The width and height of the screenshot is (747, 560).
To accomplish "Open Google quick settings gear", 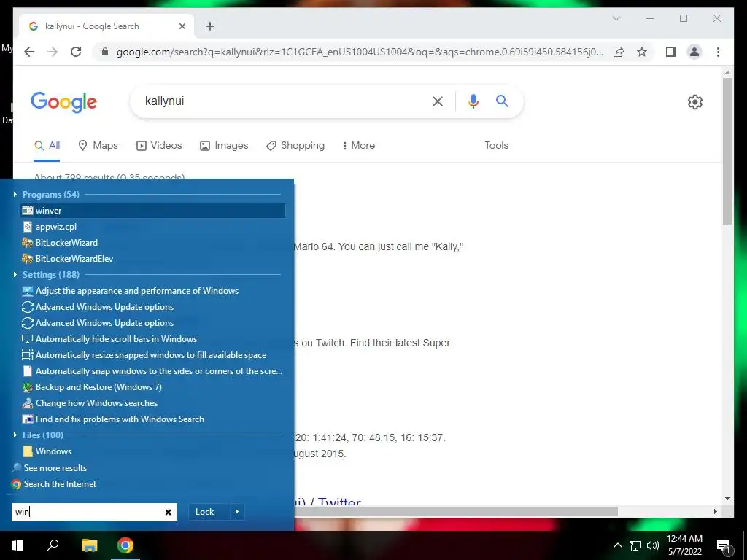I will (x=694, y=101).
